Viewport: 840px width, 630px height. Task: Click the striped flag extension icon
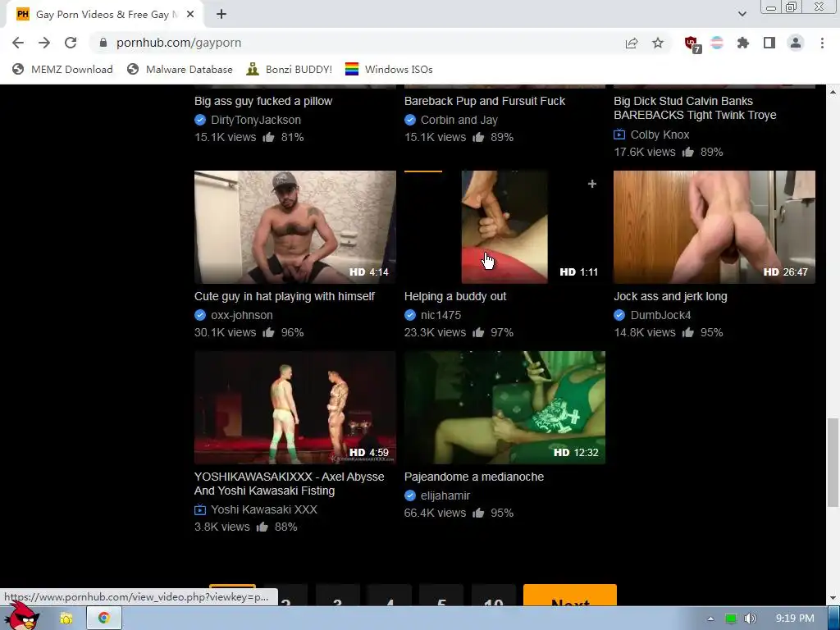(x=717, y=43)
